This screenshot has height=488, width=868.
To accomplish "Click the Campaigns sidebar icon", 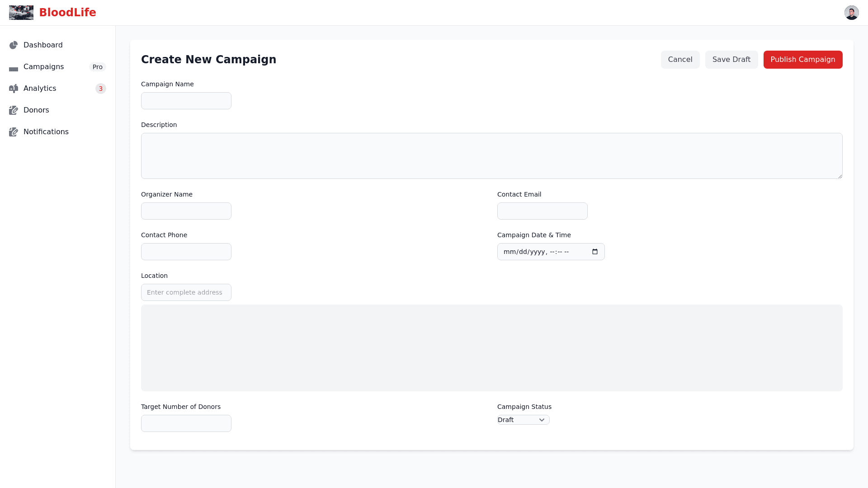I will click(14, 69).
